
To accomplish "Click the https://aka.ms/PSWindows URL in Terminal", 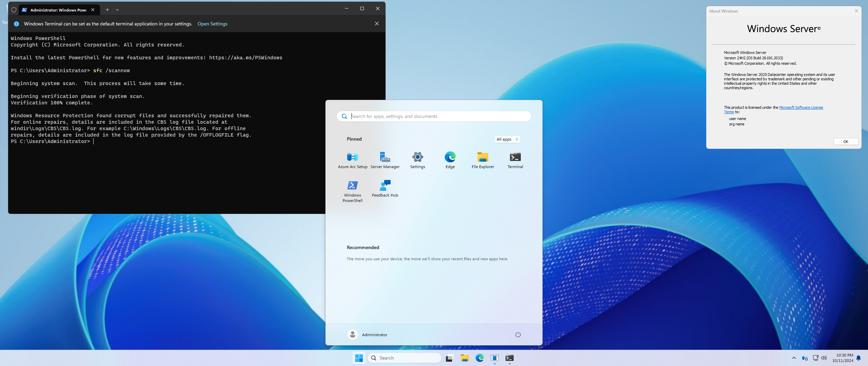I will click(x=245, y=58).
